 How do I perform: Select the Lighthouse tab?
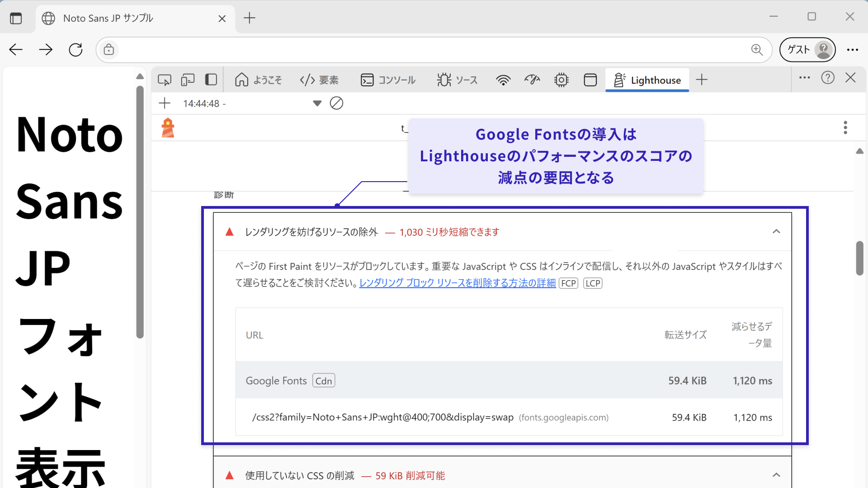tap(647, 80)
